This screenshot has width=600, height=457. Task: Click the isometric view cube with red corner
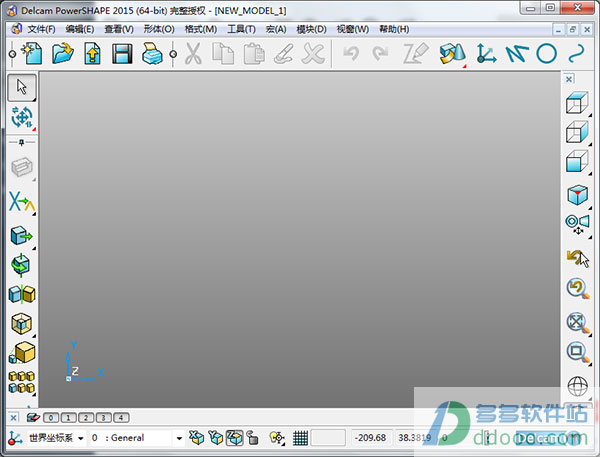coord(577,195)
